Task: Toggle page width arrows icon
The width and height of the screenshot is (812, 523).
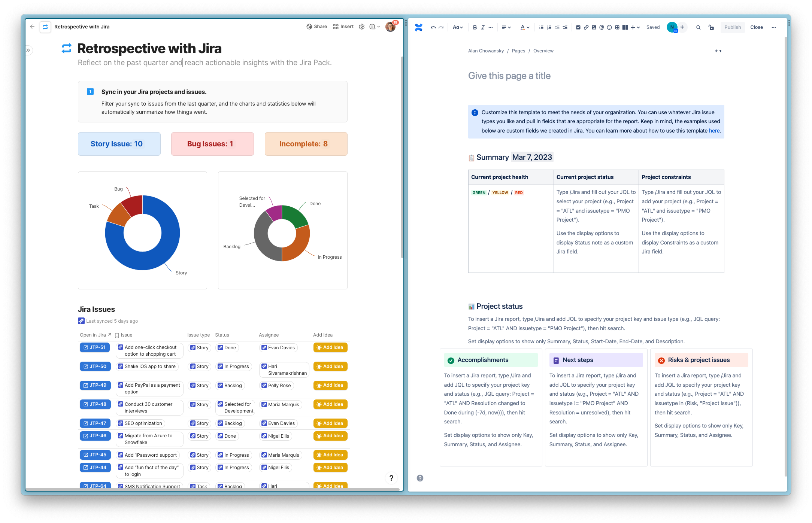Action: point(718,51)
